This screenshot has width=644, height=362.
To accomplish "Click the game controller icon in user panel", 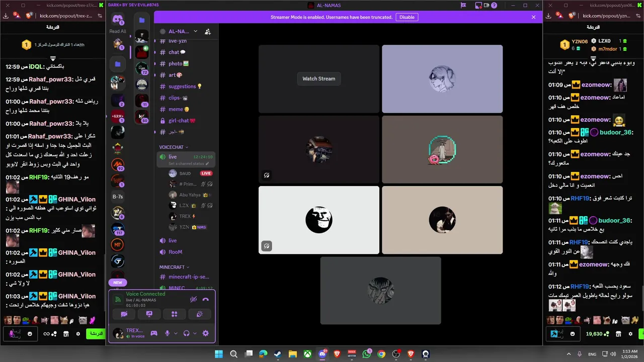I will pyautogui.click(x=154, y=333).
